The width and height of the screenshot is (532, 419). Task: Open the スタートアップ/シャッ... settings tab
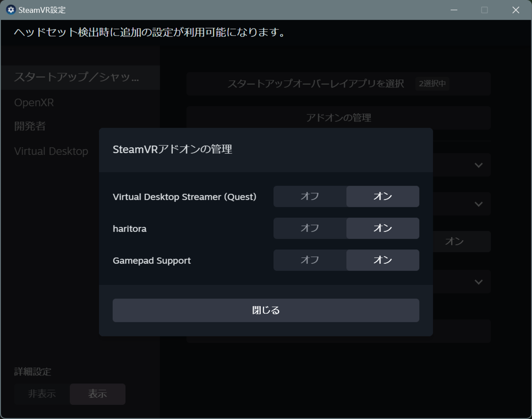tap(80, 77)
